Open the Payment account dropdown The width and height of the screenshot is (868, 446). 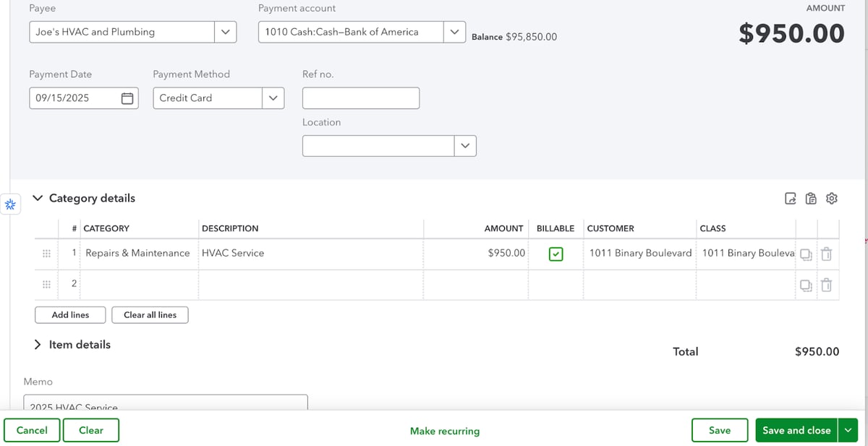(454, 32)
